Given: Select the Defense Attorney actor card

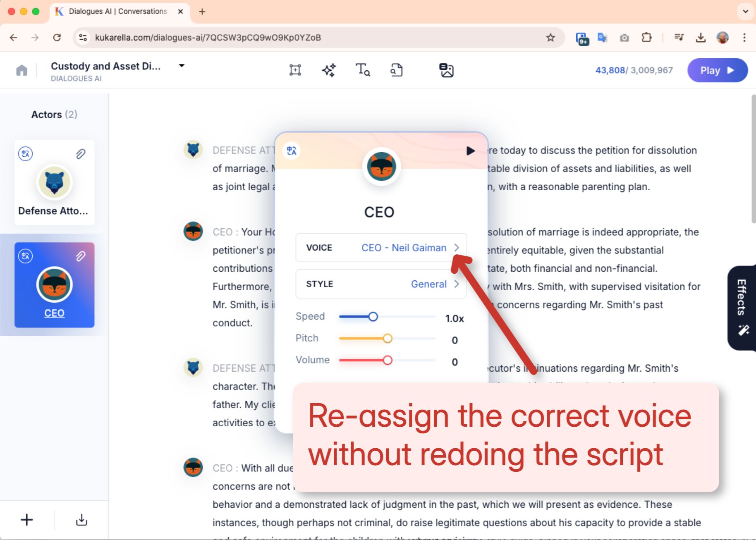Looking at the screenshot, I should click(x=54, y=182).
